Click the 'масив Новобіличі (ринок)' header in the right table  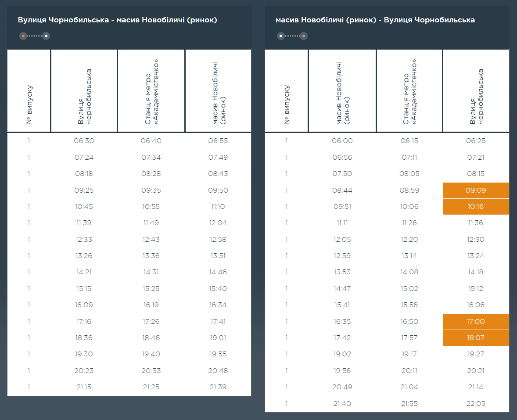click(342, 93)
